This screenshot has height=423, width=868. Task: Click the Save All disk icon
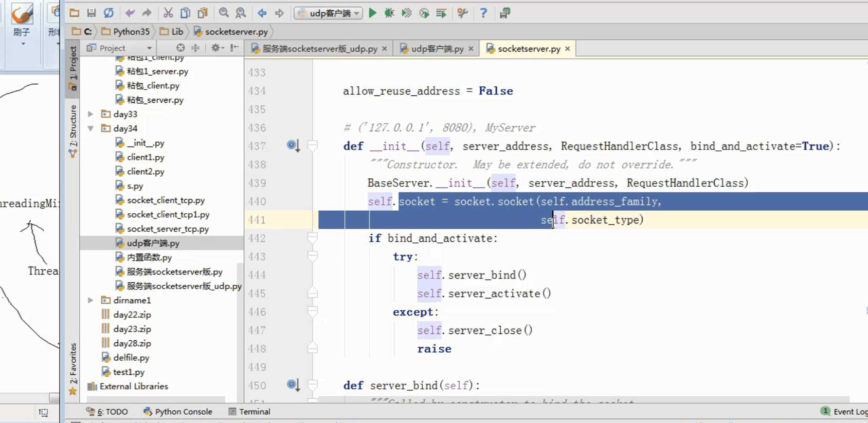pyautogui.click(x=91, y=13)
